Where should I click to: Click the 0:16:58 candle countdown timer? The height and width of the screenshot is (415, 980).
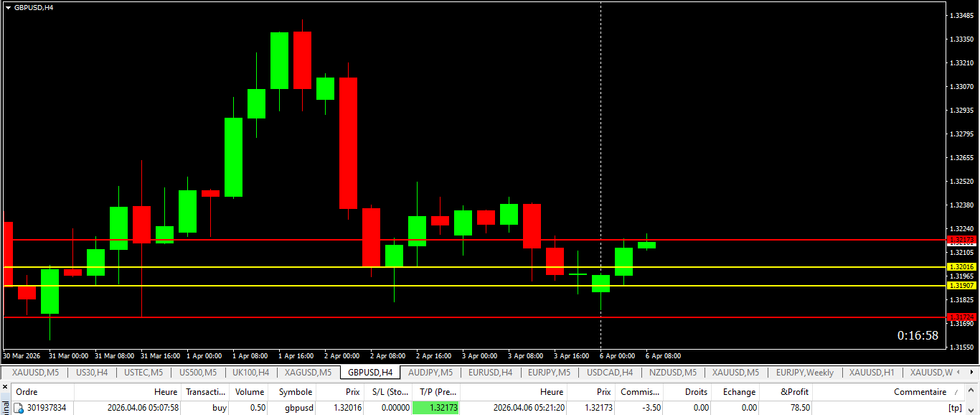click(918, 335)
